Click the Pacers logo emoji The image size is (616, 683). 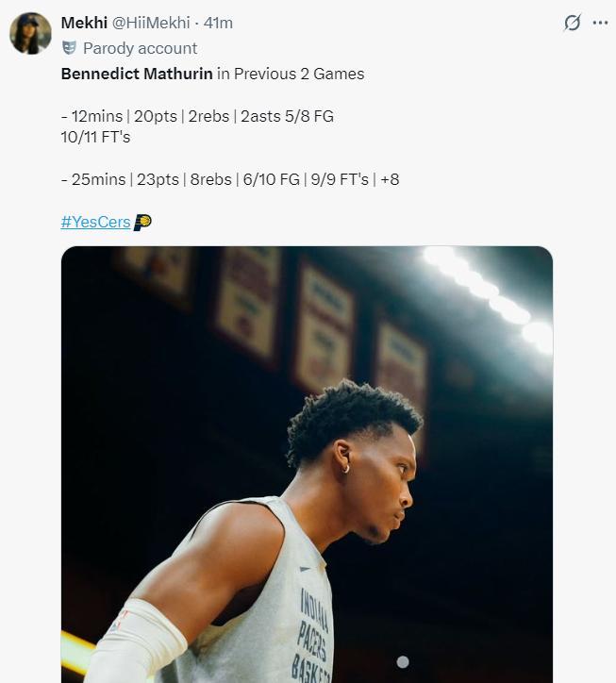tap(142, 223)
